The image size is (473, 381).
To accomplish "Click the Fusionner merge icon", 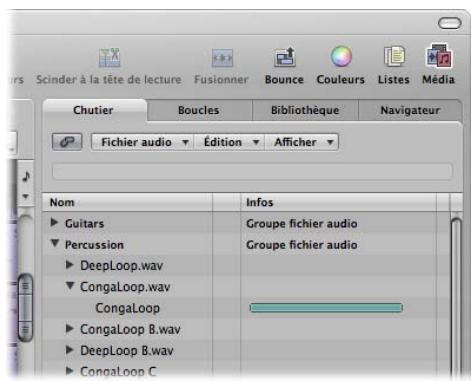I will click(222, 58).
